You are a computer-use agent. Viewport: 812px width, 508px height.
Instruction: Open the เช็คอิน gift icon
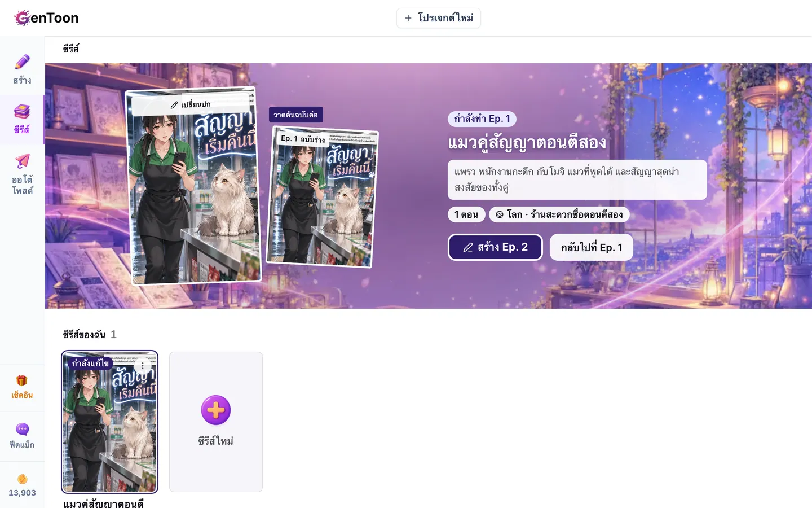click(22, 380)
